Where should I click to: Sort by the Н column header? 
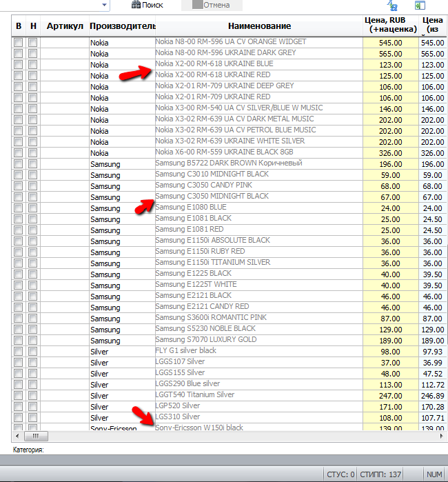[x=33, y=26]
